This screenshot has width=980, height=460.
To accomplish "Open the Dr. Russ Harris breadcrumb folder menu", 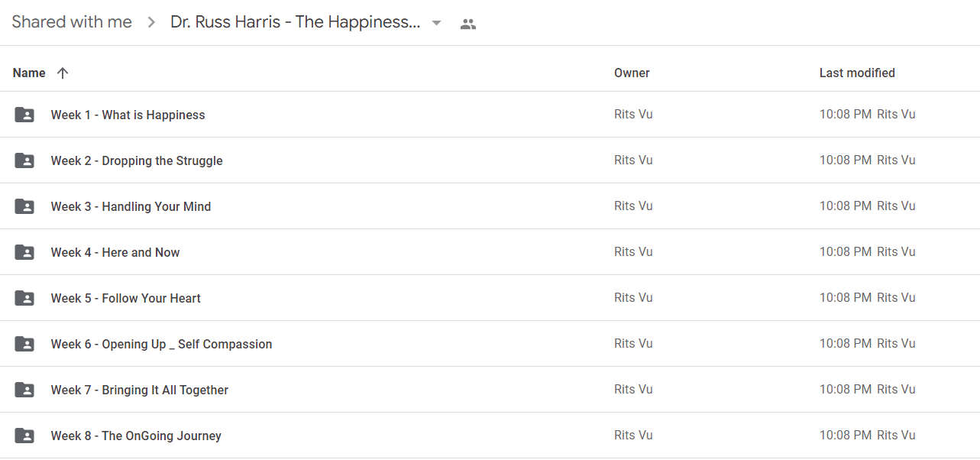I will click(296, 22).
